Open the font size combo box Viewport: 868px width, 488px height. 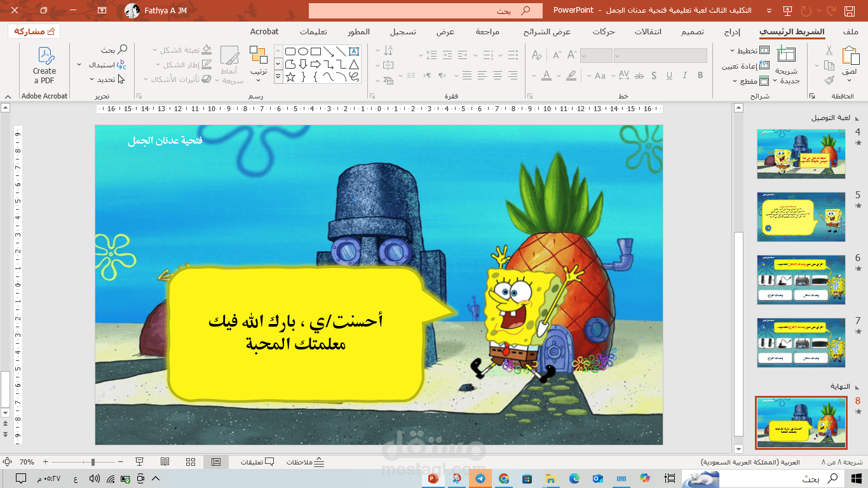coord(596,56)
